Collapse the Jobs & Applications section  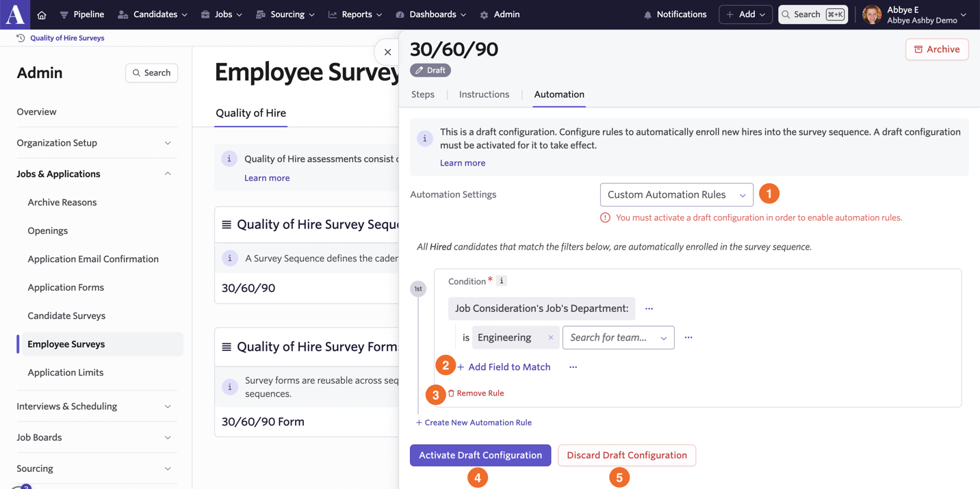pos(94,174)
